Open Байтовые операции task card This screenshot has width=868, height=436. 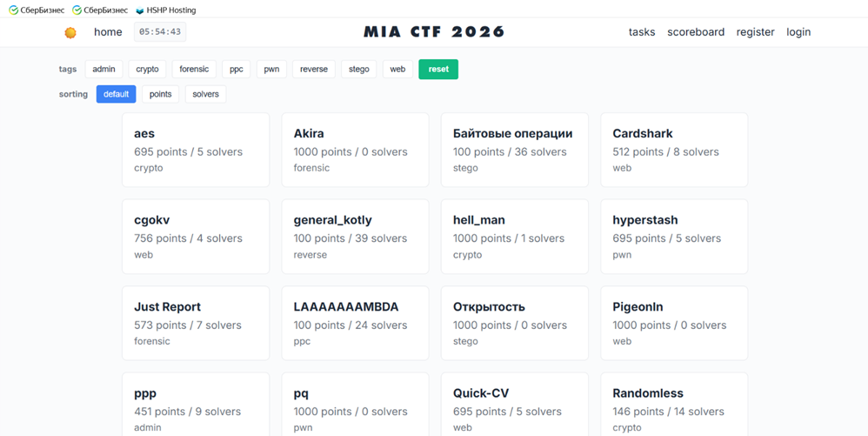tap(515, 151)
